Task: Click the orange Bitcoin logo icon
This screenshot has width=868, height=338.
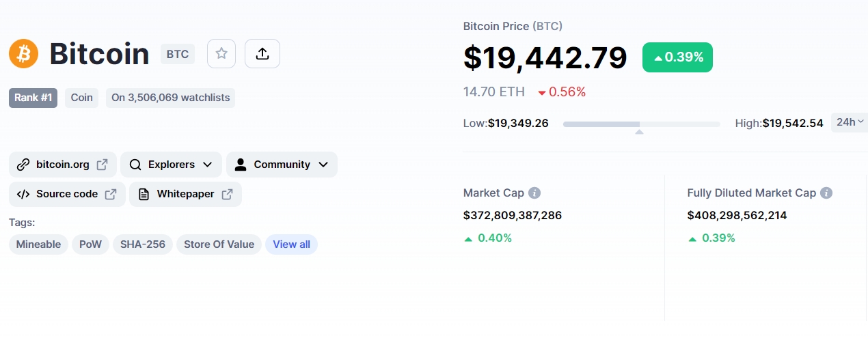Action: [x=24, y=53]
